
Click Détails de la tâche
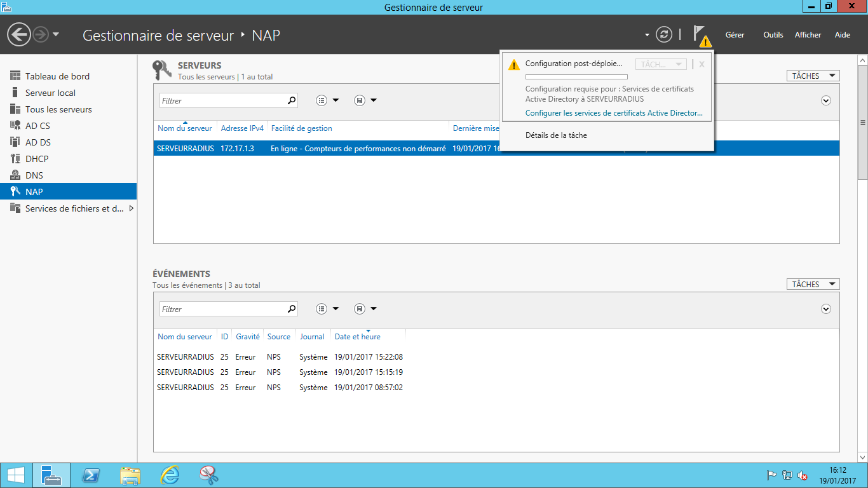pyautogui.click(x=556, y=135)
